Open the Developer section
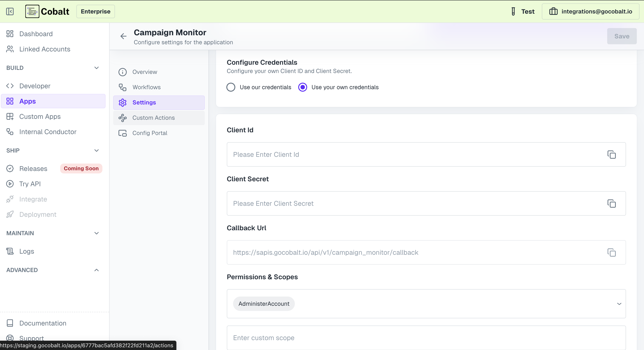This screenshot has height=350, width=644. (35, 86)
